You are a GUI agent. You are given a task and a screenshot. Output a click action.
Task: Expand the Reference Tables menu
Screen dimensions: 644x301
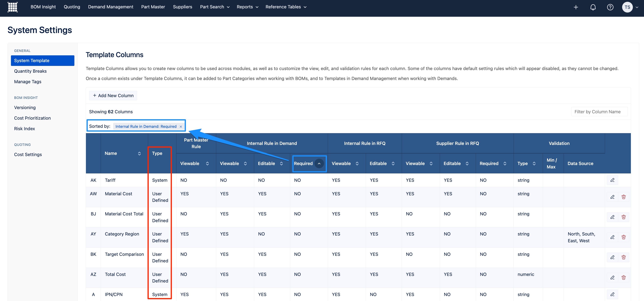point(286,7)
